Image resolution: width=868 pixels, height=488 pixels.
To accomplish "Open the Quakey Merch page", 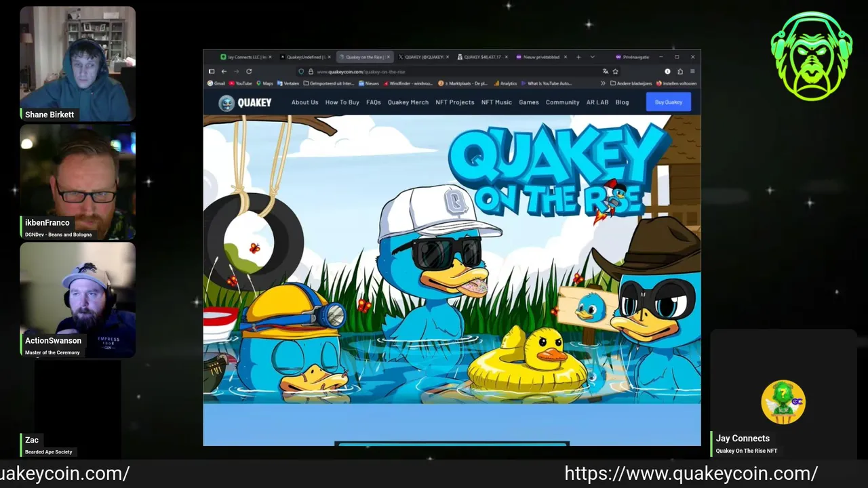I will point(408,102).
